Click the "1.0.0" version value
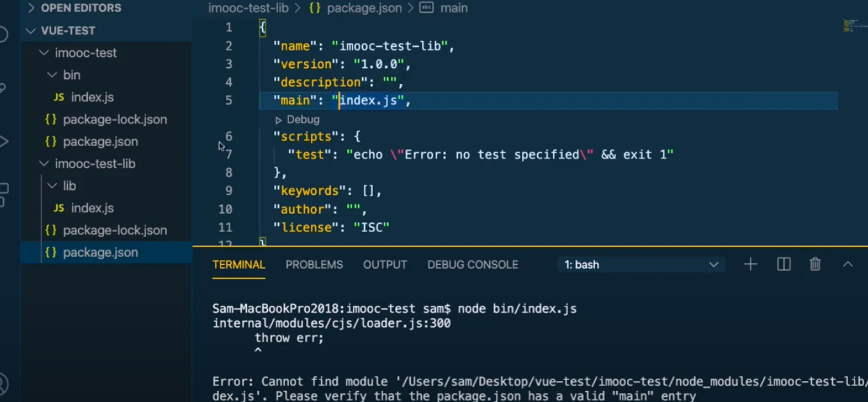 [x=379, y=64]
